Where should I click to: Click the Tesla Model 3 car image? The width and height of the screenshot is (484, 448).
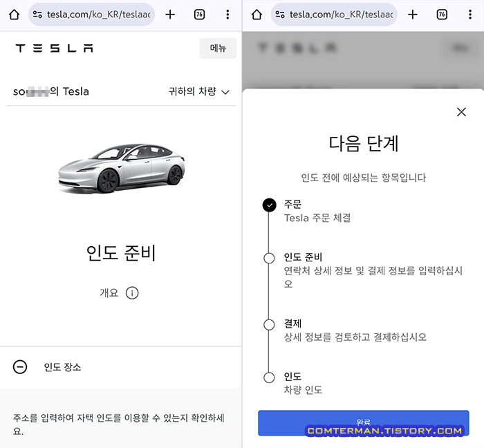[122, 168]
